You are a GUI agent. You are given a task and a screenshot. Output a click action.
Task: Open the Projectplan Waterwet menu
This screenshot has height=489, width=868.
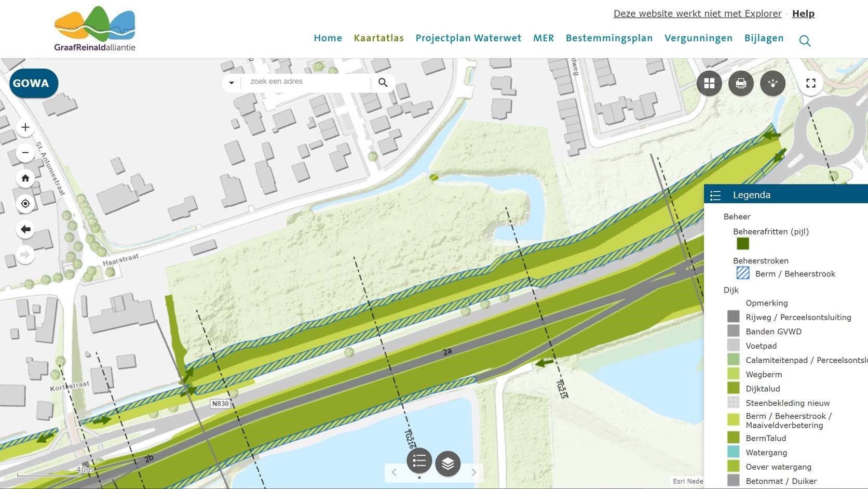468,38
